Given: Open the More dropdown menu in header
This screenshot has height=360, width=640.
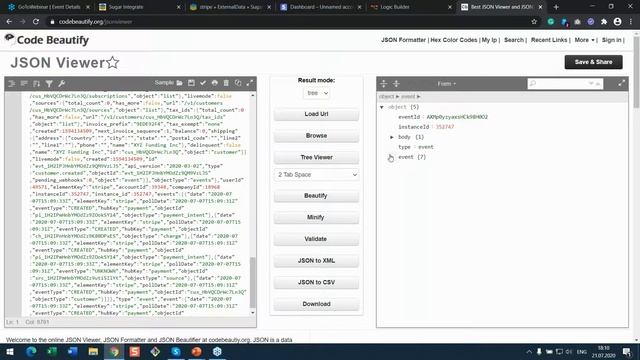Looking at the screenshot, I should (x=584, y=40).
